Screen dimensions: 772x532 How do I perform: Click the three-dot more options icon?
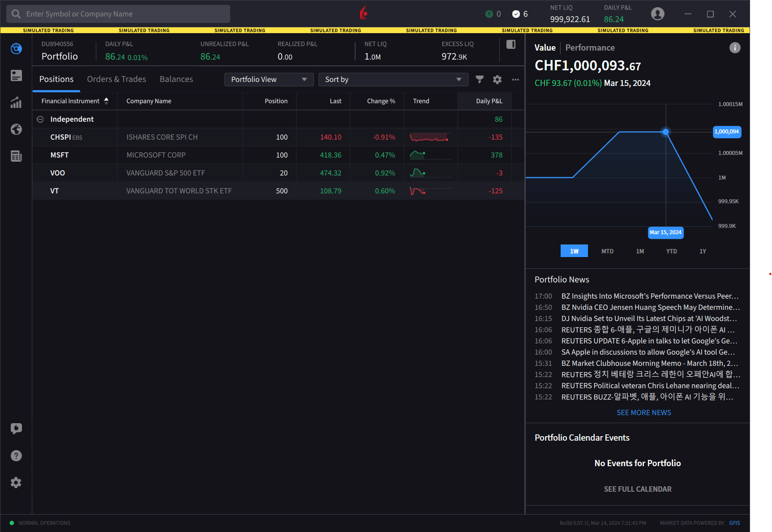click(515, 79)
